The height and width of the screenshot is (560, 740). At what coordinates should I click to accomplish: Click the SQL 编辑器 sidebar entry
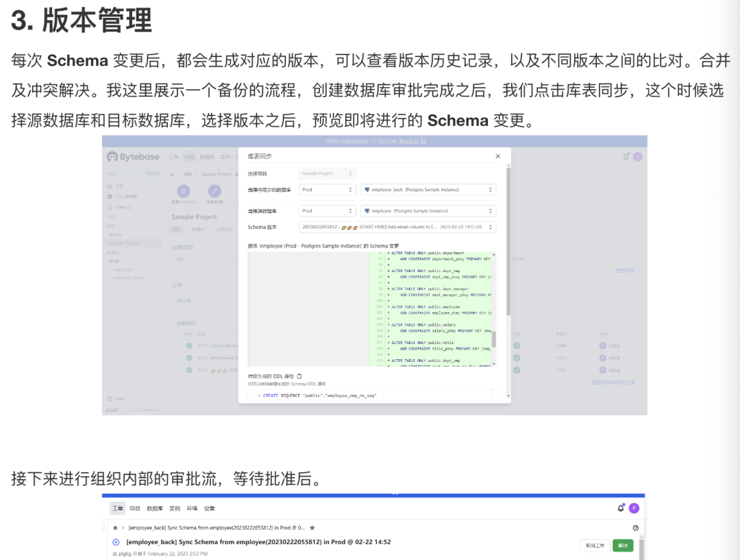coord(122,197)
